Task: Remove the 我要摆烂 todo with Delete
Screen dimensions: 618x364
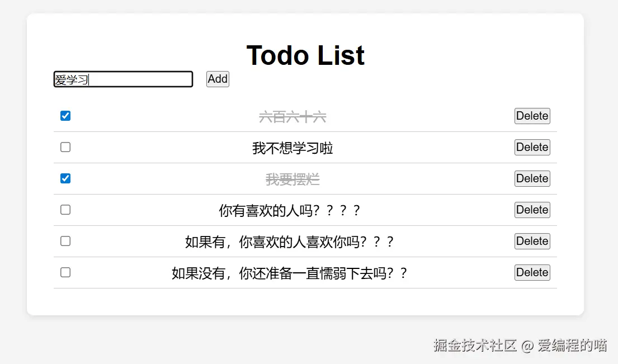Action: pos(532,178)
